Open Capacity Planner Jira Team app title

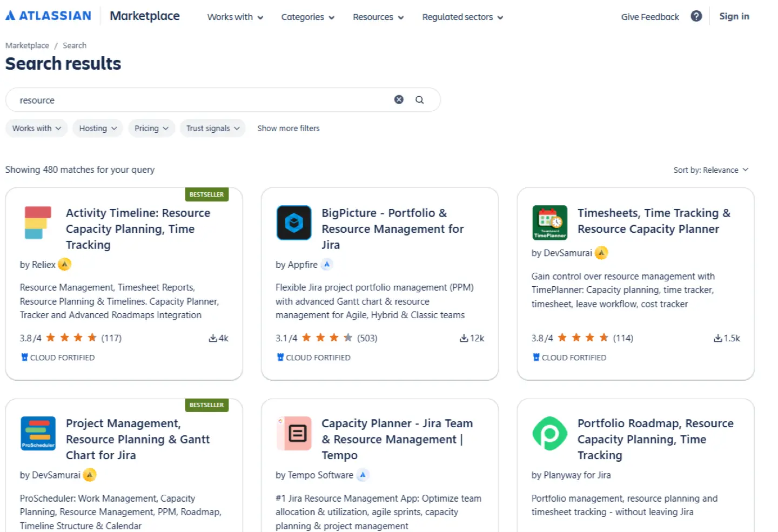coord(397,439)
